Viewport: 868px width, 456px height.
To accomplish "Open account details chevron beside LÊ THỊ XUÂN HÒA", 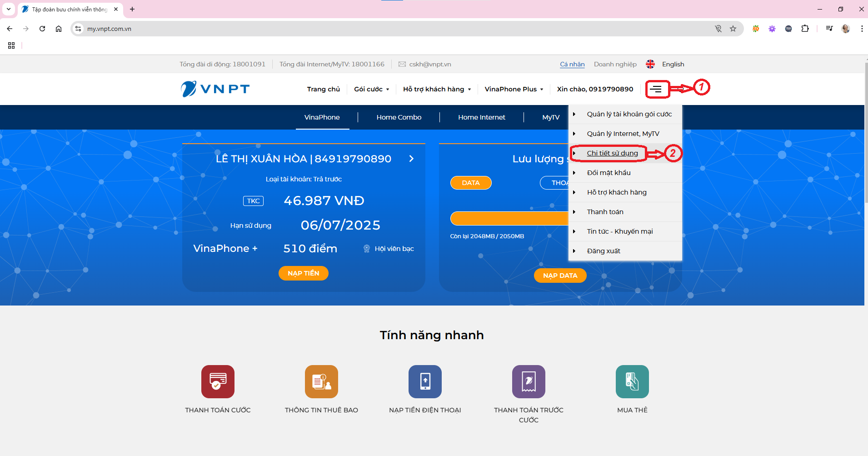I will click(x=411, y=159).
